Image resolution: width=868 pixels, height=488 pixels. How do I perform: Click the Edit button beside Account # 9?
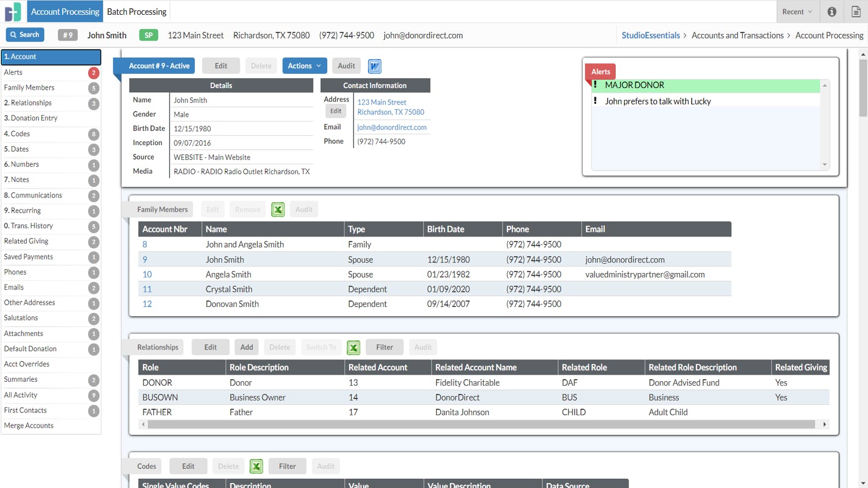tap(221, 66)
